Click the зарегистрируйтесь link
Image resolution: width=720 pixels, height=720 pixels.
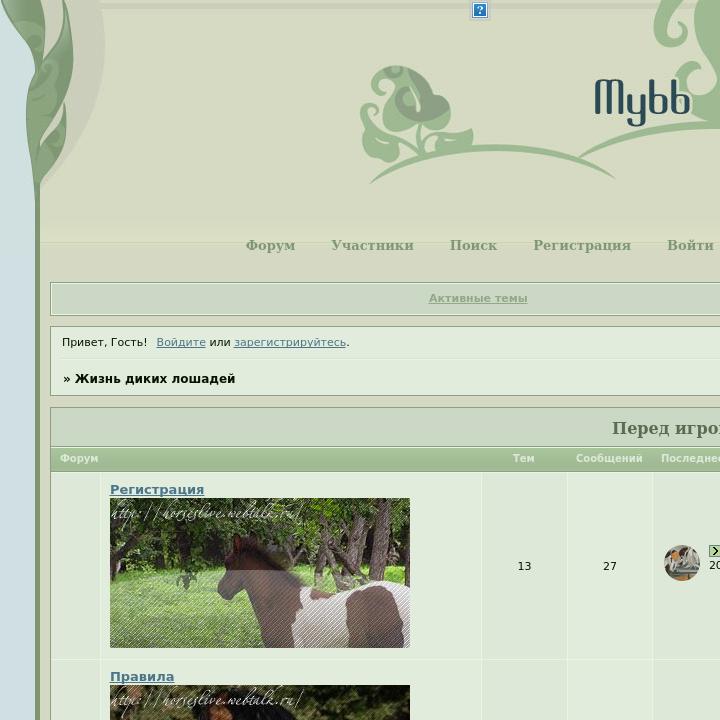click(x=290, y=342)
